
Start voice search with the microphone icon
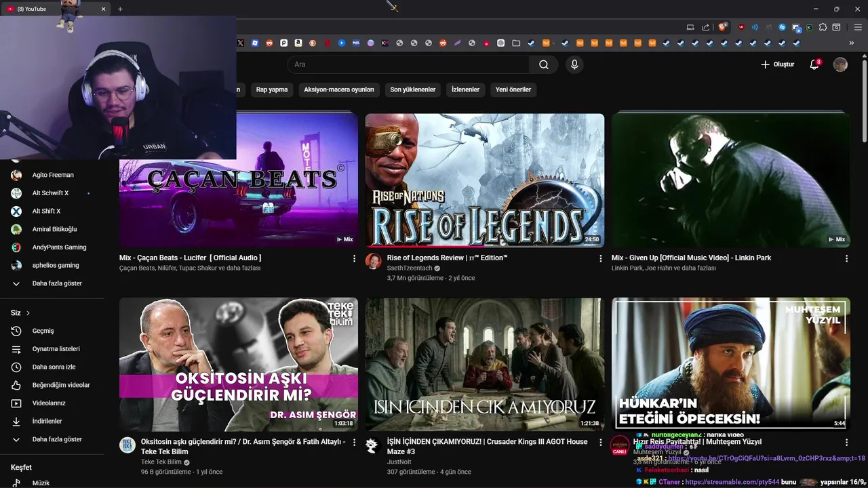click(574, 64)
